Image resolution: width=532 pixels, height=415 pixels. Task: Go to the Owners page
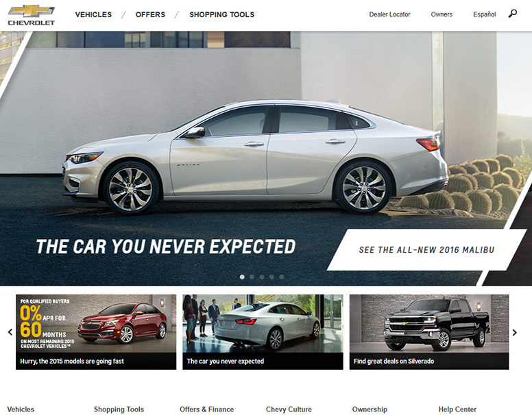tap(442, 14)
